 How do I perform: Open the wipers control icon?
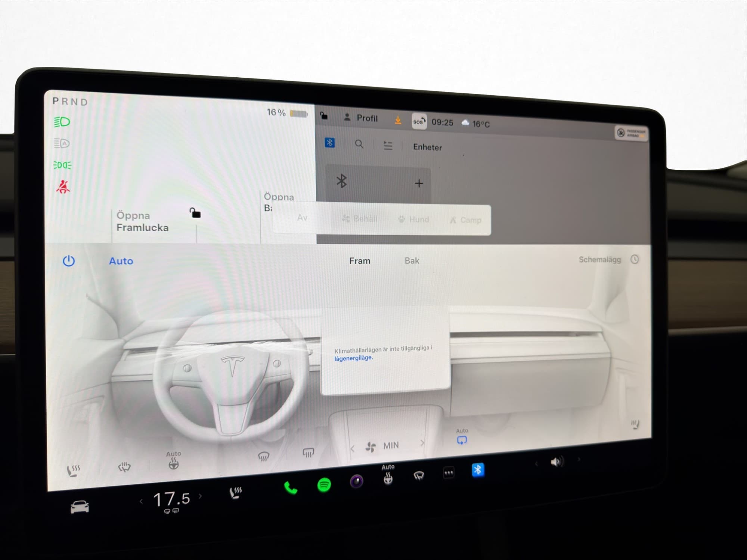tap(419, 475)
